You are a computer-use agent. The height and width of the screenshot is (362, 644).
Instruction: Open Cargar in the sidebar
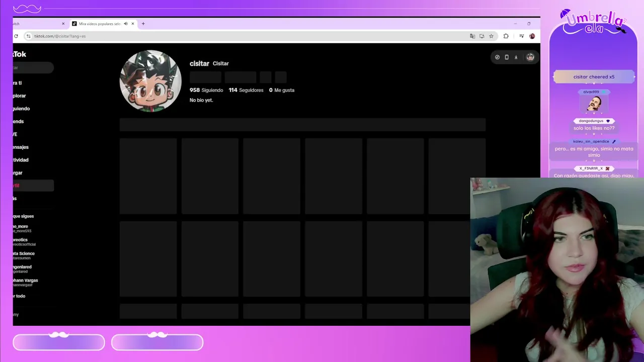pyautogui.click(x=18, y=172)
